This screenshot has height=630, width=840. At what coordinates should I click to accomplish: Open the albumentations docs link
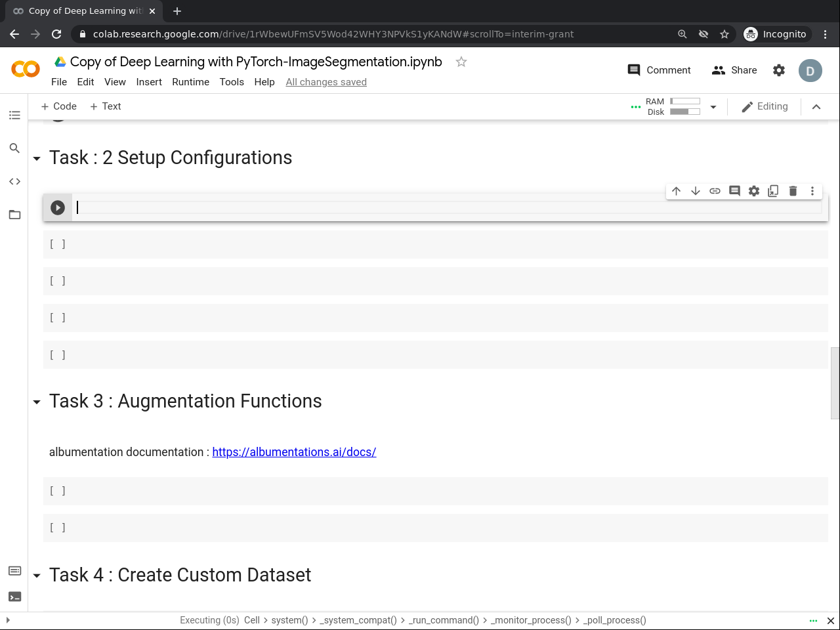[x=294, y=452]
